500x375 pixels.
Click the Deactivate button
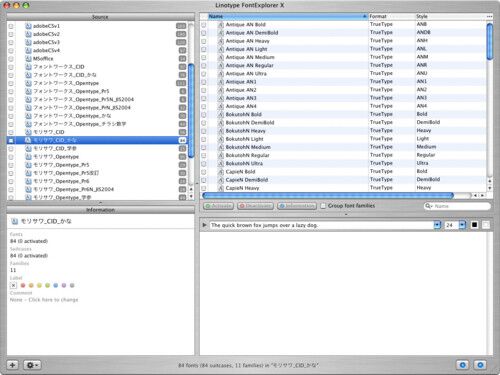coord(255,206)
